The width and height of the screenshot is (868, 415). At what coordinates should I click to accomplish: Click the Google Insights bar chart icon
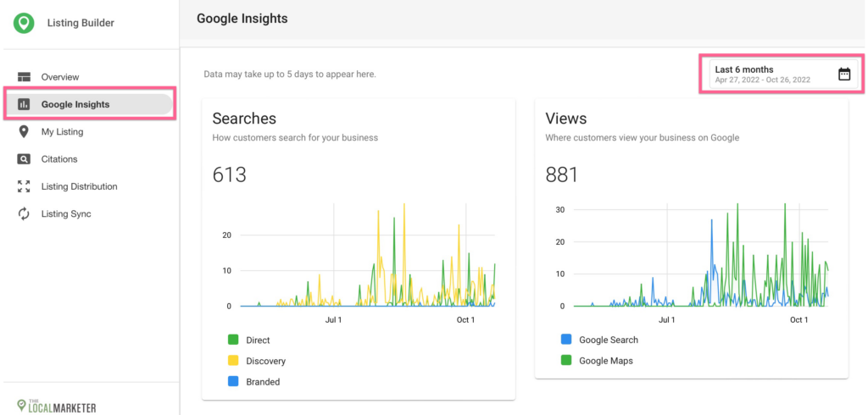point(24,104)
